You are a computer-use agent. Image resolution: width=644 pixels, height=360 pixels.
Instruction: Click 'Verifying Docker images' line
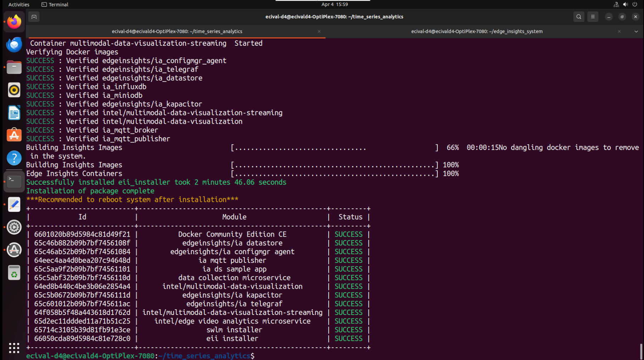pos(72,52)
